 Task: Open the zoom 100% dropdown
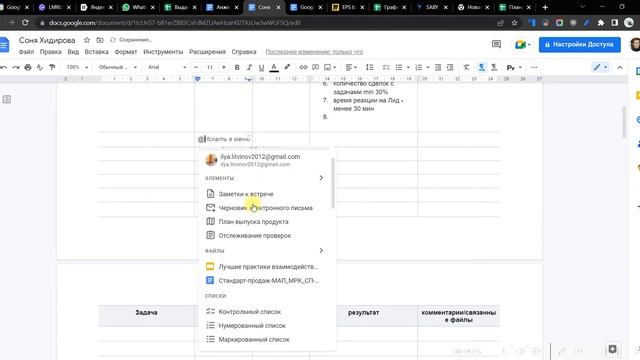[77, 67]
